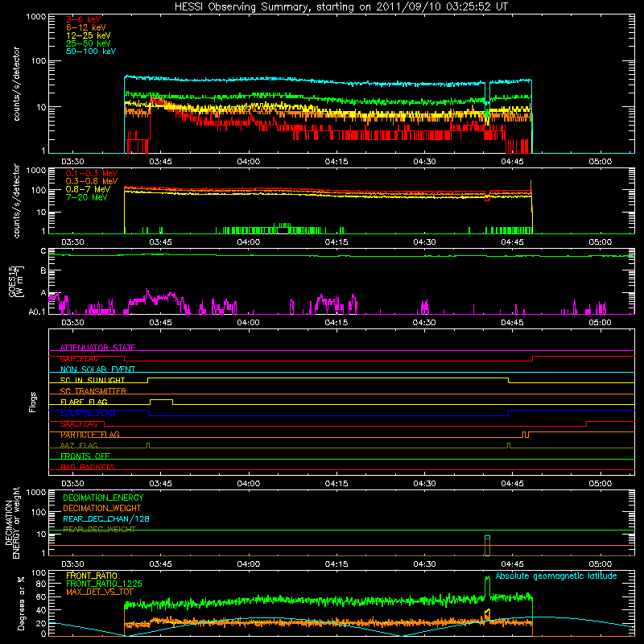This screenshot has width=644, height=644.
Task: Click the 0.3-0.8 MeV legend entry
Action: pos(92,181)
